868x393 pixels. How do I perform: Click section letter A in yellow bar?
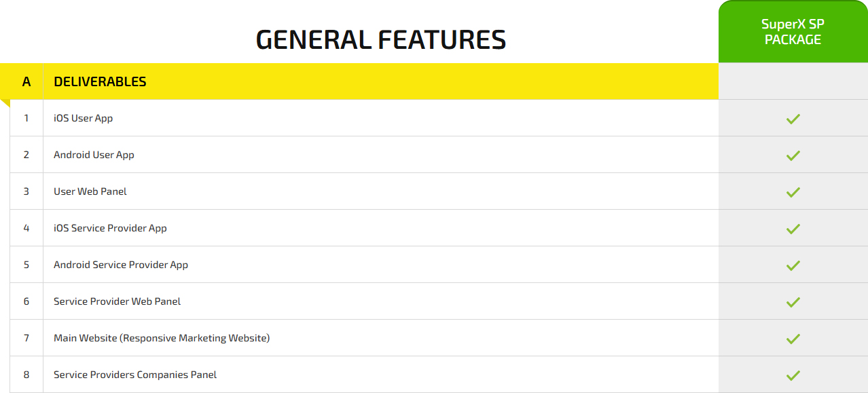coord(26,81)
